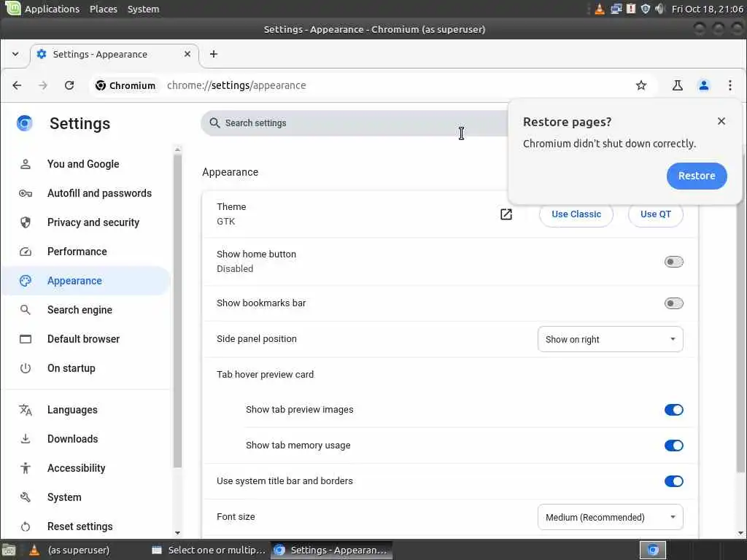Viewport: 747px width, 560px height.
Task: Open On startup settings
Action: (86, 368)
